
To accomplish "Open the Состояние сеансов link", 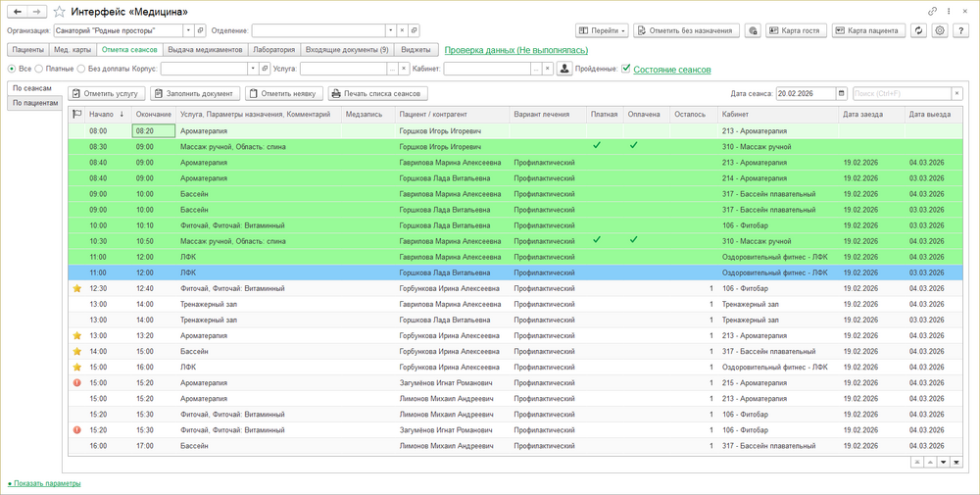I will 671,70.
